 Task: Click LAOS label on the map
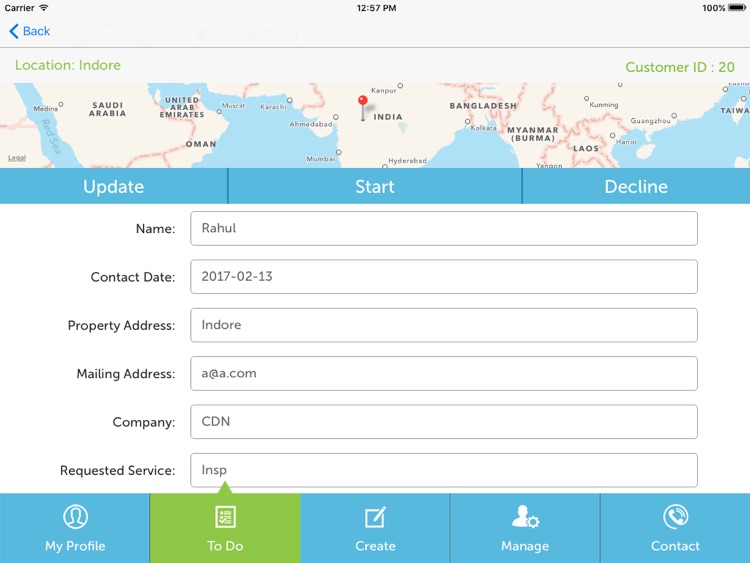pos(586,148)
